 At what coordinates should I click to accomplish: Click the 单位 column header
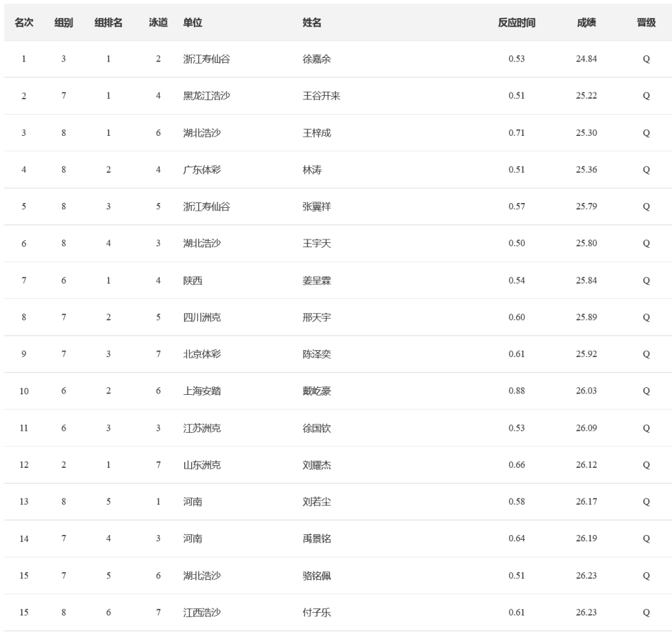[192, 22]
